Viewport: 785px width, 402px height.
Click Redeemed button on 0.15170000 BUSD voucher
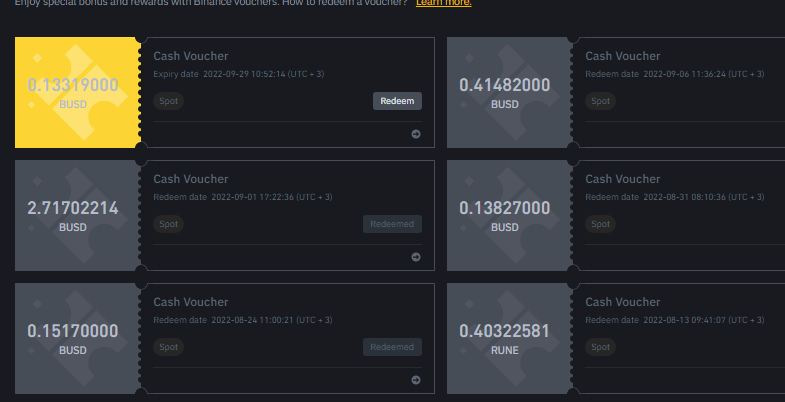click(x=392, y=347)
